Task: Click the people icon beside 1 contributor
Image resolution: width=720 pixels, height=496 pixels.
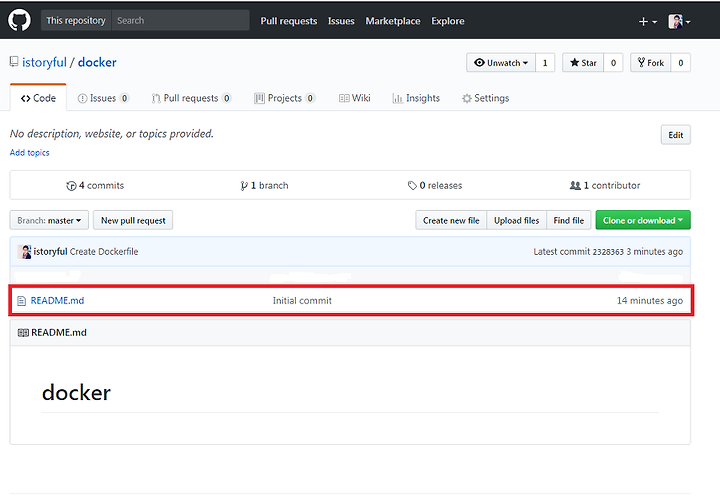Action: click(575, 186)
